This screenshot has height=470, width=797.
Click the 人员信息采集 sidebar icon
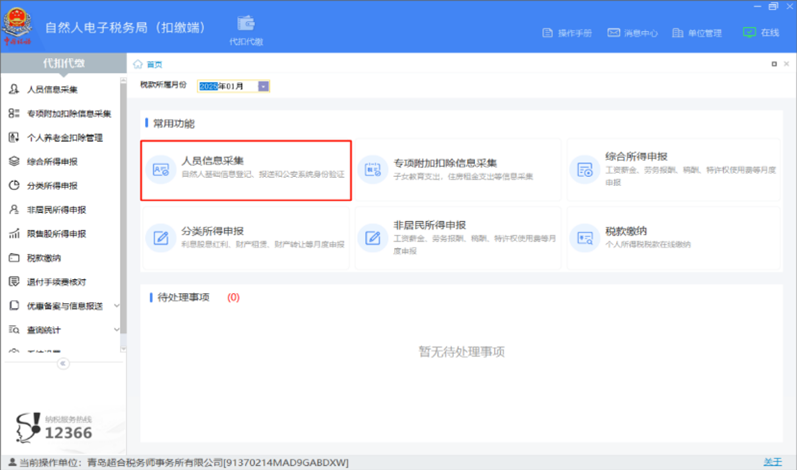pos(14,89)
